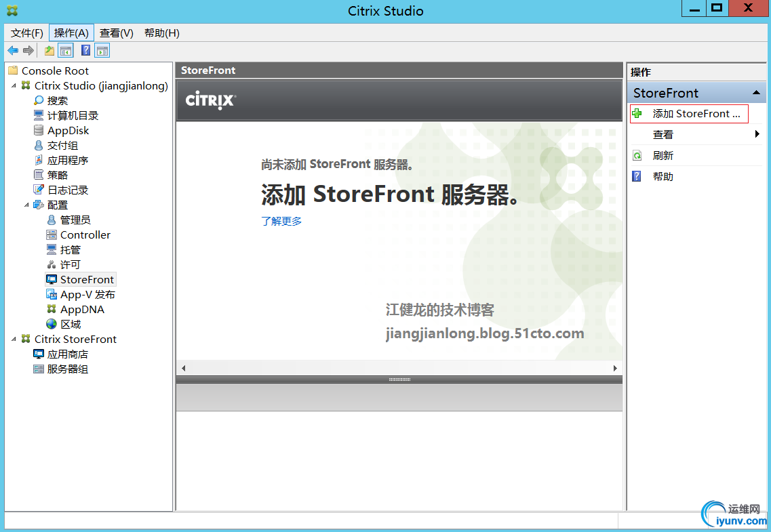Click the horizontal scrollbar right arrow
This screenshot has height=532, width=771.
coord(615,368)
